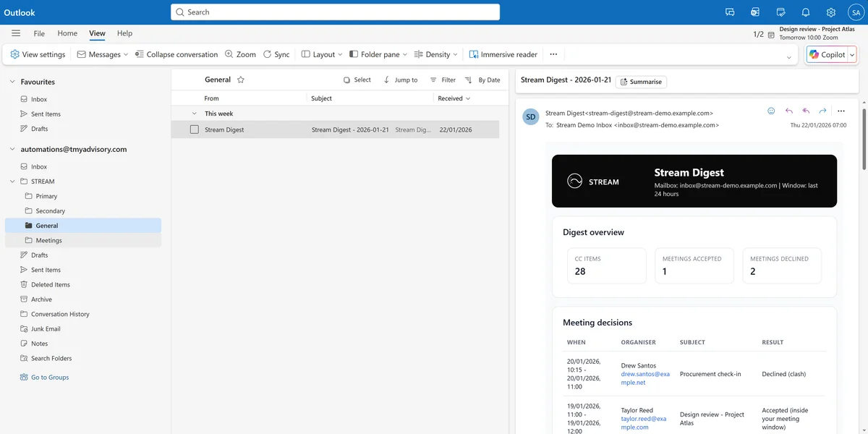The width and height of the screenshot is (868, 434).
Task: Open the Home ribbon tab
Action: click(x=67, y=33)
